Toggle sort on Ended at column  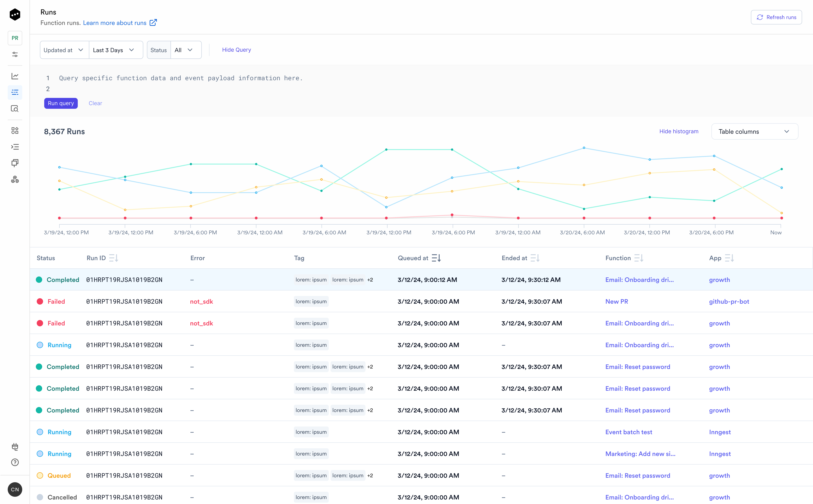(535, 258)
